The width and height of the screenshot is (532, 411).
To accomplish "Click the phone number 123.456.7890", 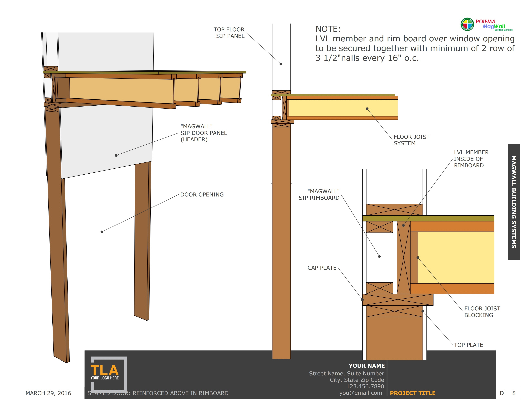I will pyautogui.click(x=365, y=386).
